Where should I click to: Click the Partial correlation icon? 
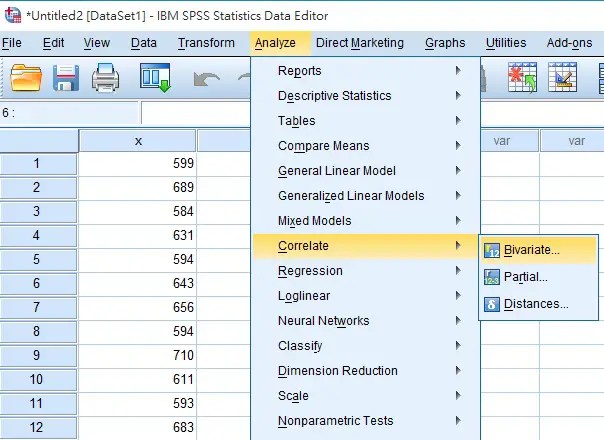tap(492, 277)
